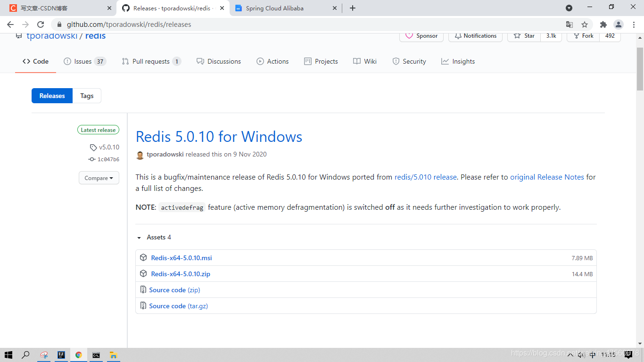The width and height of the screenshot is (644, 362).
Task: Download Source code (tar.gz)
Action: point(179,306)
